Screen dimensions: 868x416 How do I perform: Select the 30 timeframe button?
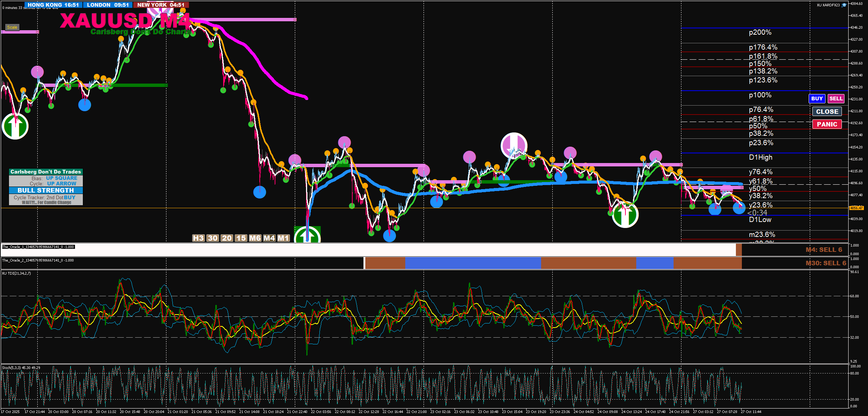[213, 238]
